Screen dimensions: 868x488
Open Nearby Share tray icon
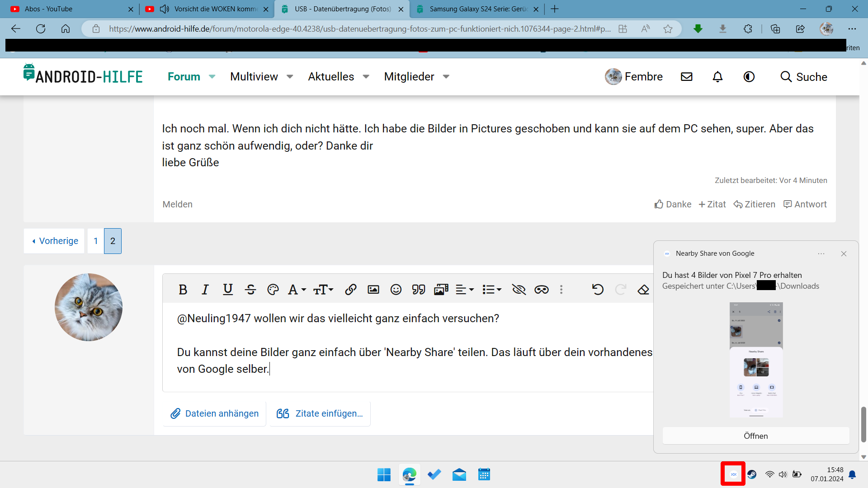(733, 474)
